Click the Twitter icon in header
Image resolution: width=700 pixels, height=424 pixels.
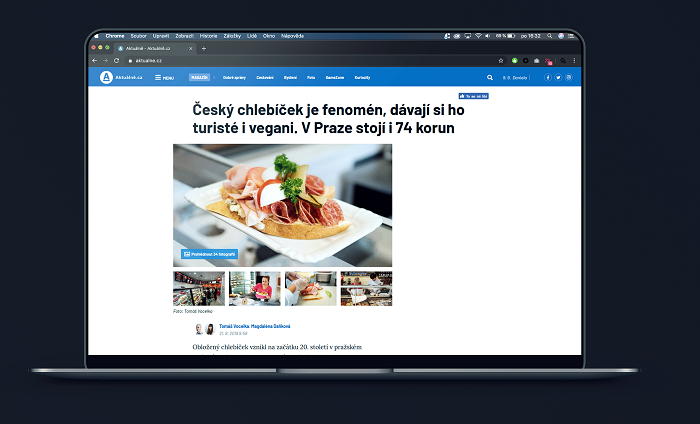pyautogui.click(x=558, y=77)
